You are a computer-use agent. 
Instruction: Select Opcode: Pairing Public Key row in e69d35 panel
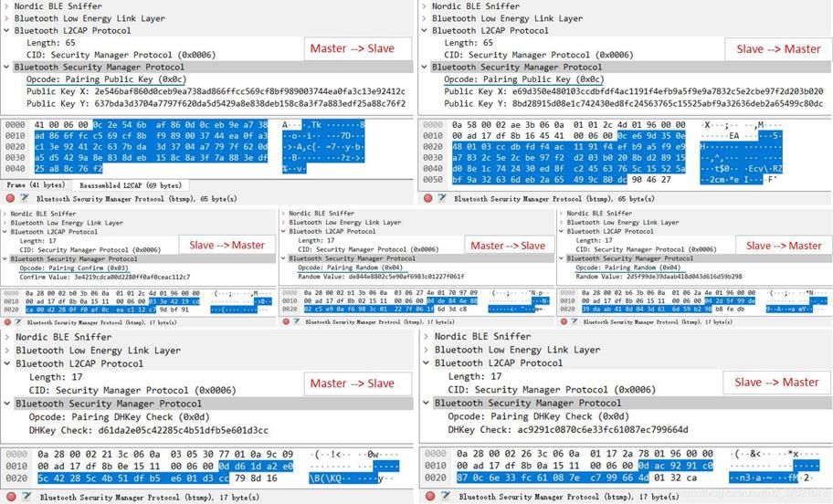(x=523, y=79)
